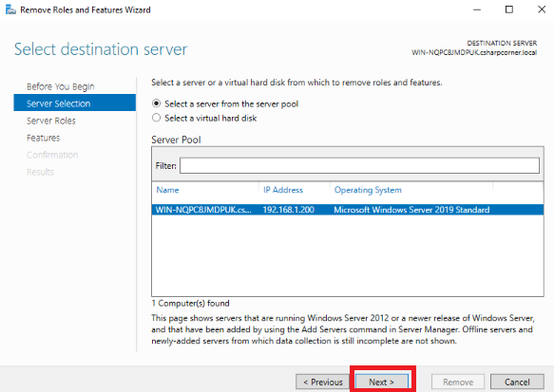Sort server pool by Name column
The height and width of the screenshot is (392, 554).
coord(167,190)
